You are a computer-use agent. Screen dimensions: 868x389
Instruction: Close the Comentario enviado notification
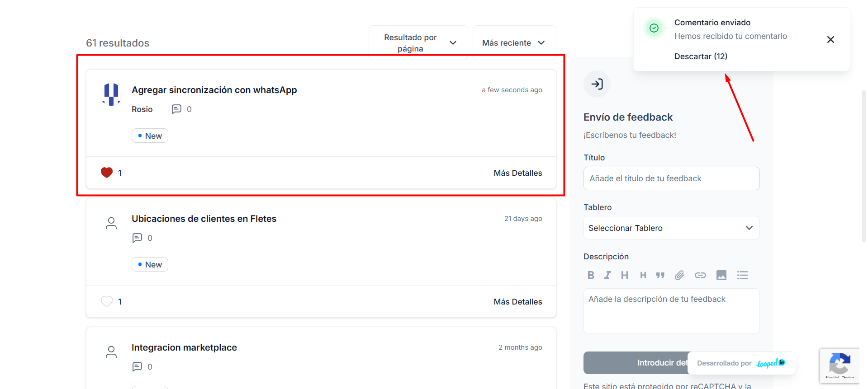pyautogui.click(x=830, y=40)
